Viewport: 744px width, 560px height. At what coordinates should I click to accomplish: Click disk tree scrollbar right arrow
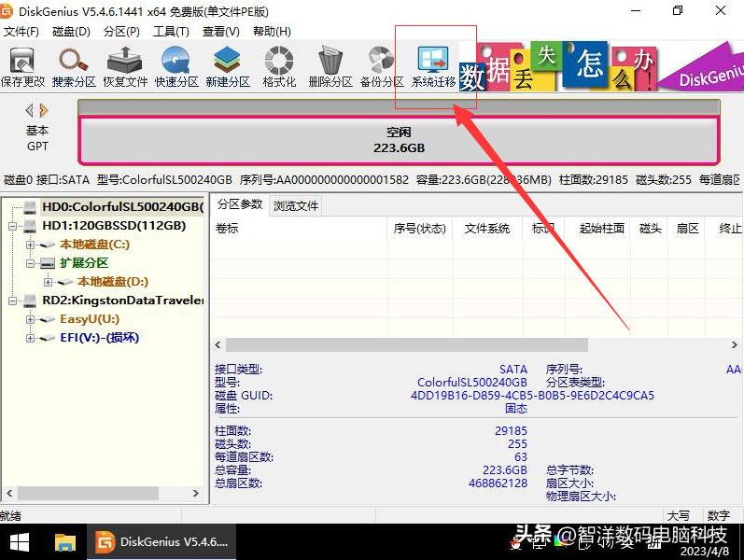coord(196,493)
